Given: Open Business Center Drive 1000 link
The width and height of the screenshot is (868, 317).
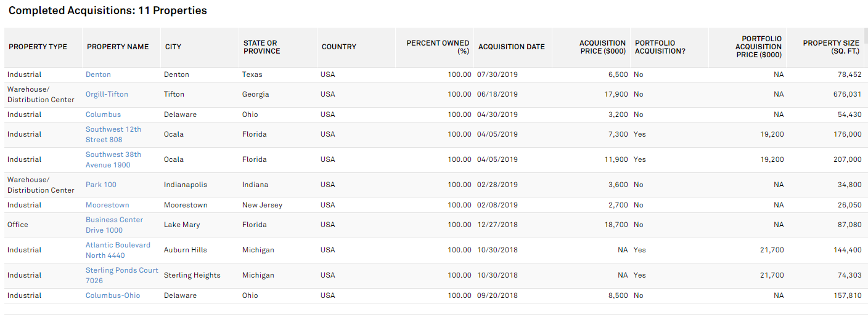Looking at the screenshot, I should (114, 225).
